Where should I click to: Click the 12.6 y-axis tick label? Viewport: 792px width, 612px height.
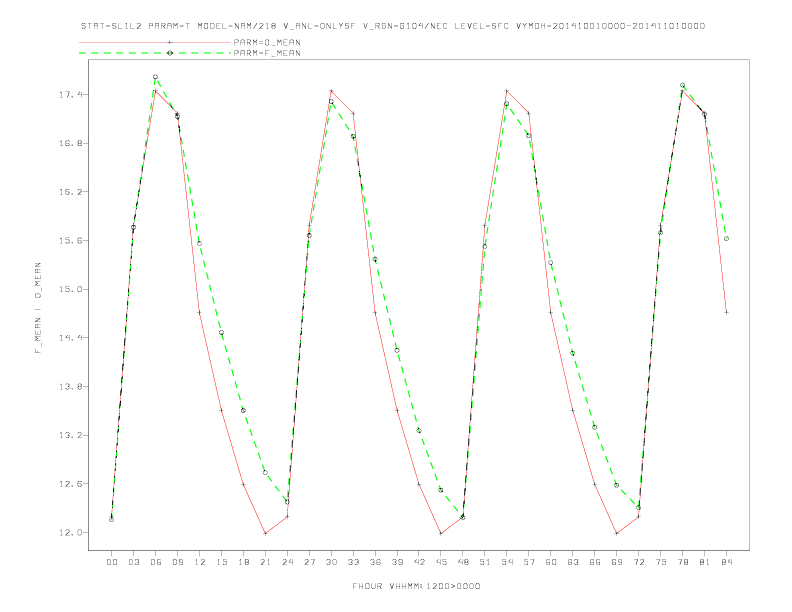[x=70, y=484]
